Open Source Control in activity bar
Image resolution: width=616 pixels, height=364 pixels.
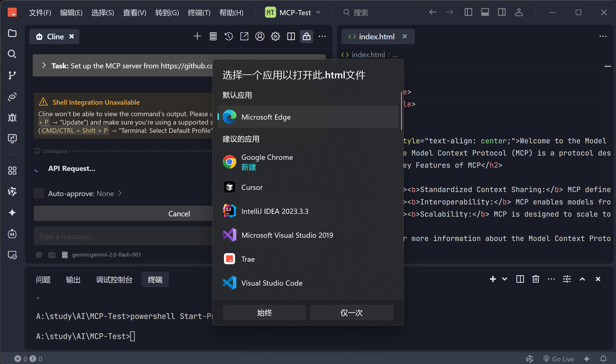12,75
